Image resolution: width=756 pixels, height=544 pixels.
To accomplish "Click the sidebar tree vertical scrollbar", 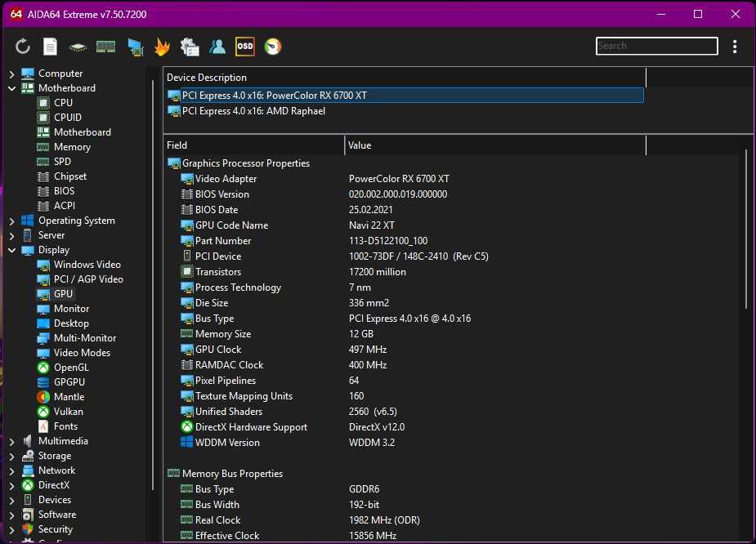I will click(153, 284).
